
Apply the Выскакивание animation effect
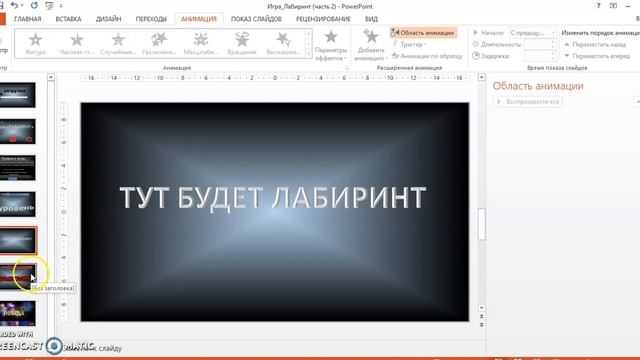pos(283,43)
